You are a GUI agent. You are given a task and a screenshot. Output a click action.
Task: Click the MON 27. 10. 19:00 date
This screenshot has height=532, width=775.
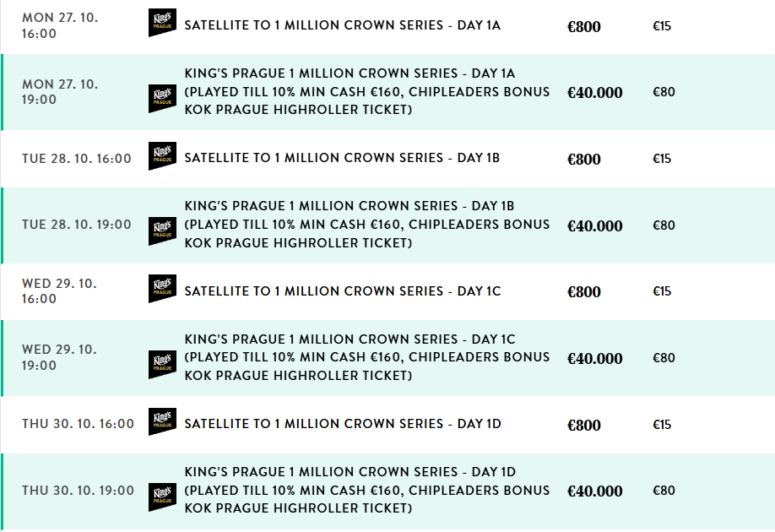pyautogui.click(x=60, y=92)
